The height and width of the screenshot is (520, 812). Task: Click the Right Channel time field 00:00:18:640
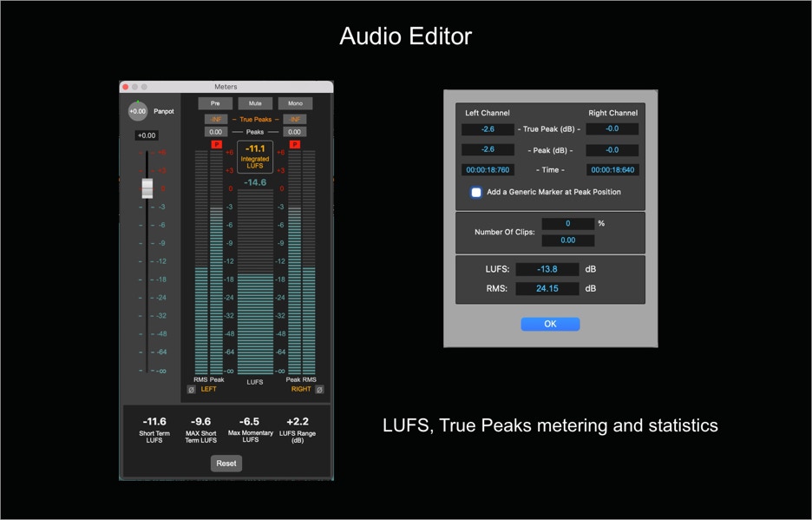(612, 170)
